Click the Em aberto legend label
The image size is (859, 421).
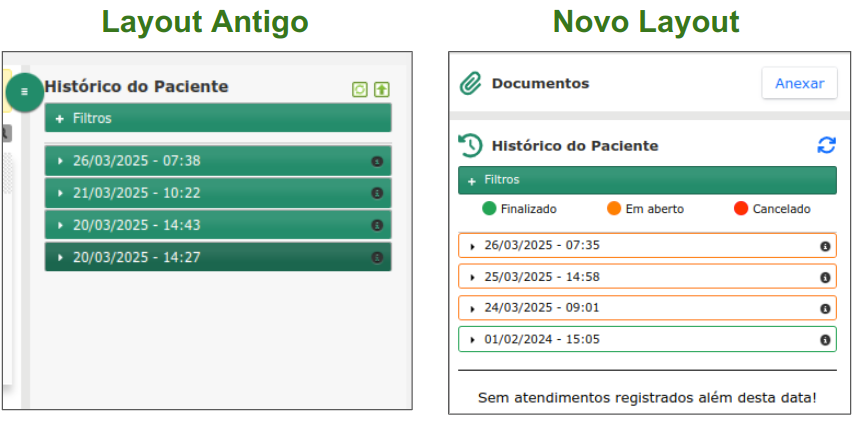[x=655, y=209]
